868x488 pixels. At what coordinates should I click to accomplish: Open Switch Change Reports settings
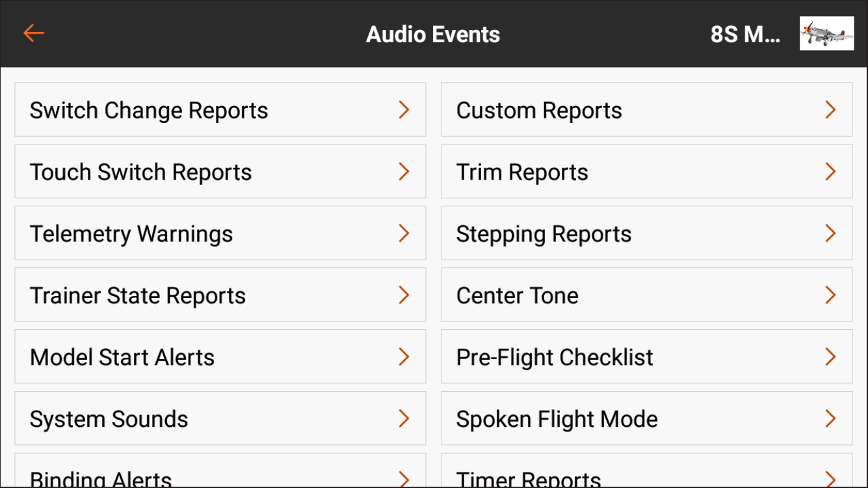pos(219,110)
